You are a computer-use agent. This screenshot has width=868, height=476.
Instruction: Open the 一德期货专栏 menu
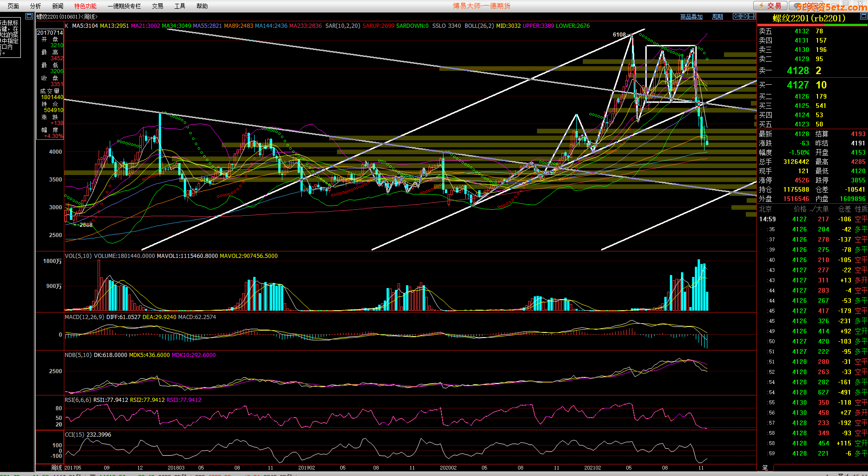pyautogui.click(x=124, y=6)
